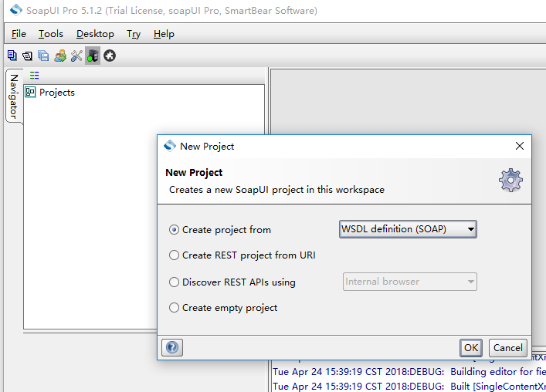The height and width of the screenshot is (392, 546).
Task: Click the "Creates a new SoapUI project" description text
Action: click(x=276, y=190)
